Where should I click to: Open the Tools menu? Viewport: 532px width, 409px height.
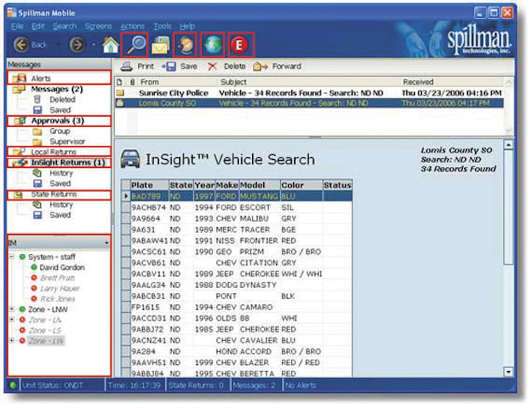pyautogui.click(x=162, y=26)
